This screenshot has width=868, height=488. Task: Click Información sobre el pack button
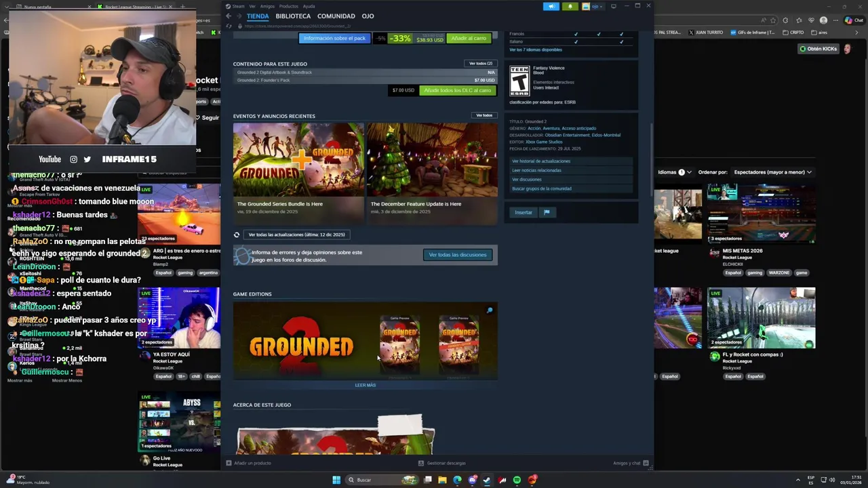pos(334,38)
